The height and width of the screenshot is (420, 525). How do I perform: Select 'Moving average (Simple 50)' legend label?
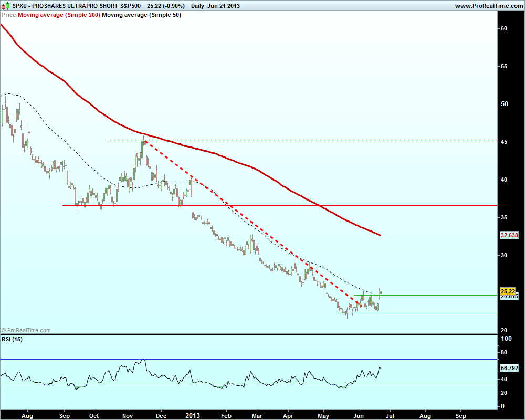click(x=141, y=15)
